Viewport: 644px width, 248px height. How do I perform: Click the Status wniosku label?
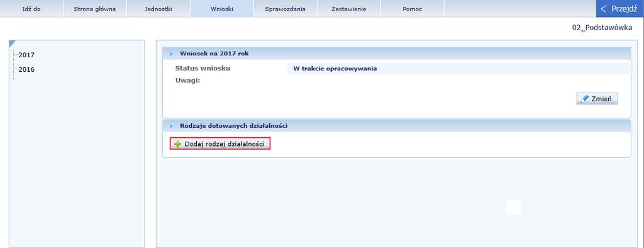pos(203,68)
